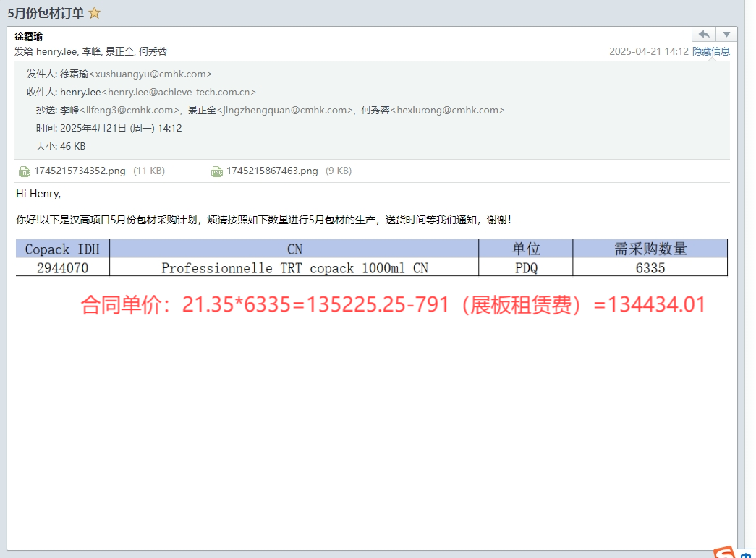Click the Copack IDH column header
Viewport: 756px width, 558px height.
tap(63, 249)
